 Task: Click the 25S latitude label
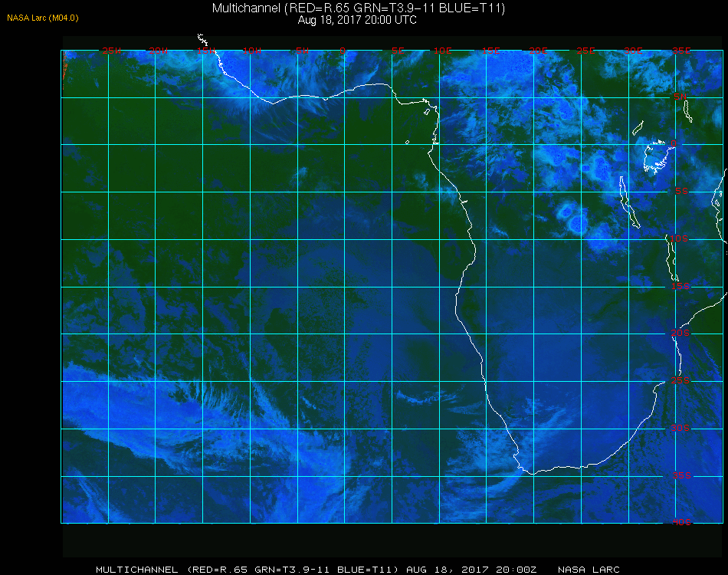680,380
